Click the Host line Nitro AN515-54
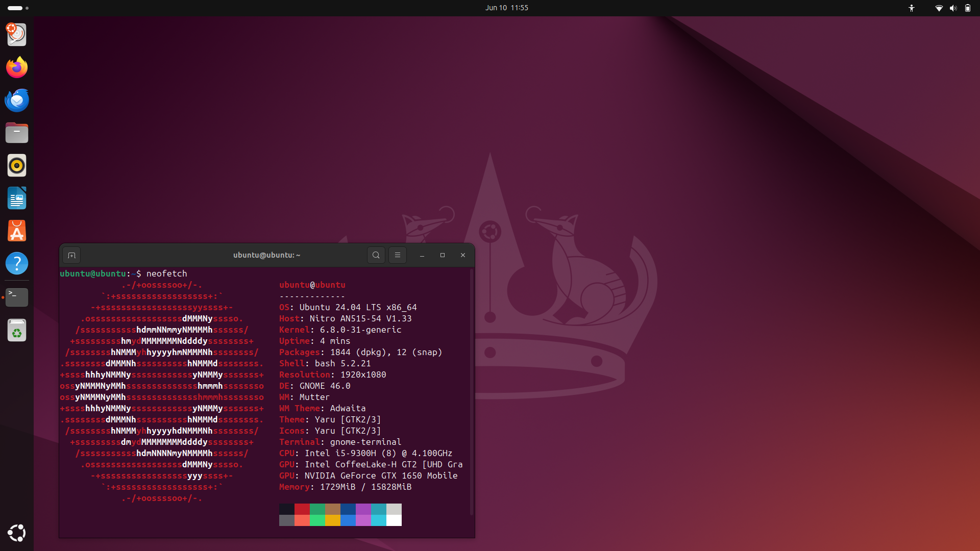Screen dimensions: 980x551 (346, 318)
